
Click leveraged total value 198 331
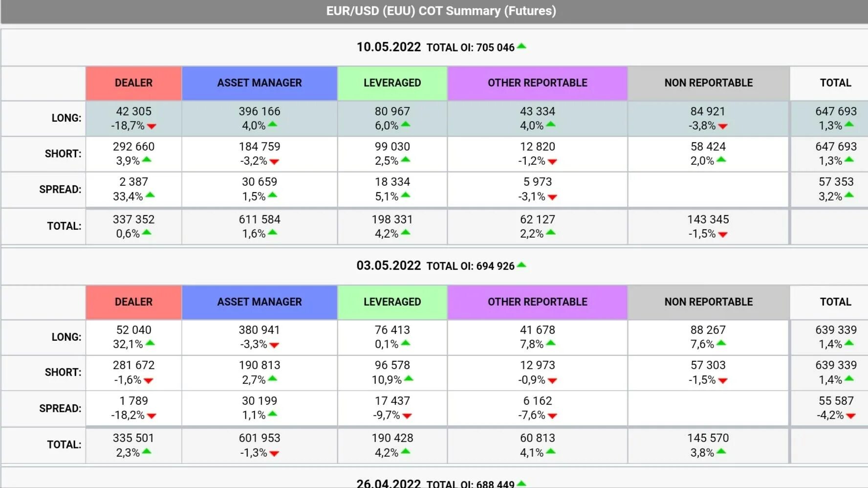392,220
